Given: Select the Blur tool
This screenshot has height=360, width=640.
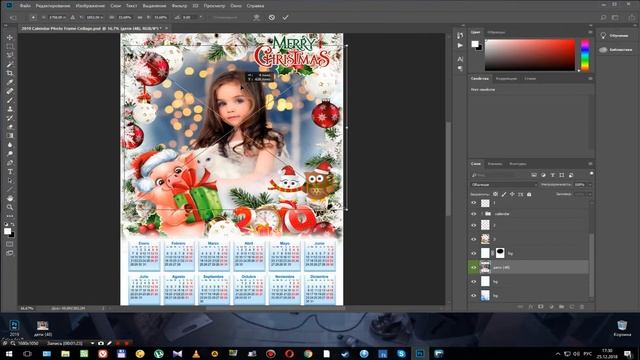Looking at the screenshot, I should coord(10,145).
